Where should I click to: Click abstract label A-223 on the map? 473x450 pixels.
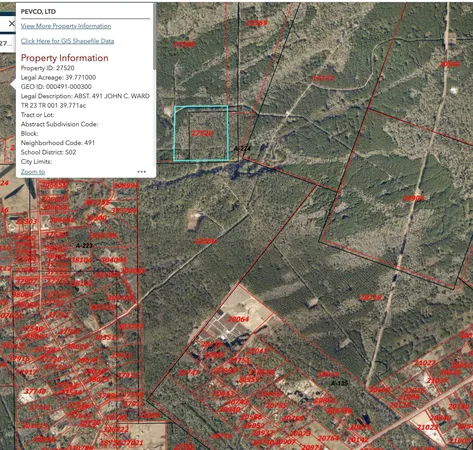click(84, 246)
